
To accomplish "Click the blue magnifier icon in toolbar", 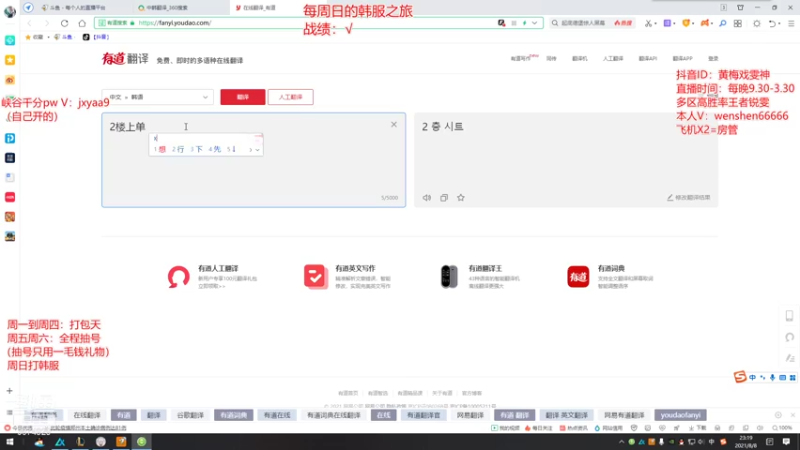I will coord(722,23).
